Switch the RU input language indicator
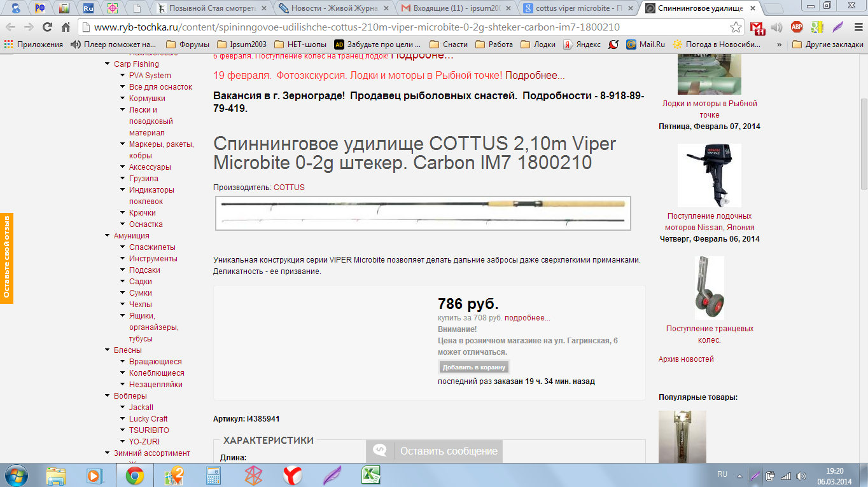This screenshot has height=487, width=868. tap(722, 475)
